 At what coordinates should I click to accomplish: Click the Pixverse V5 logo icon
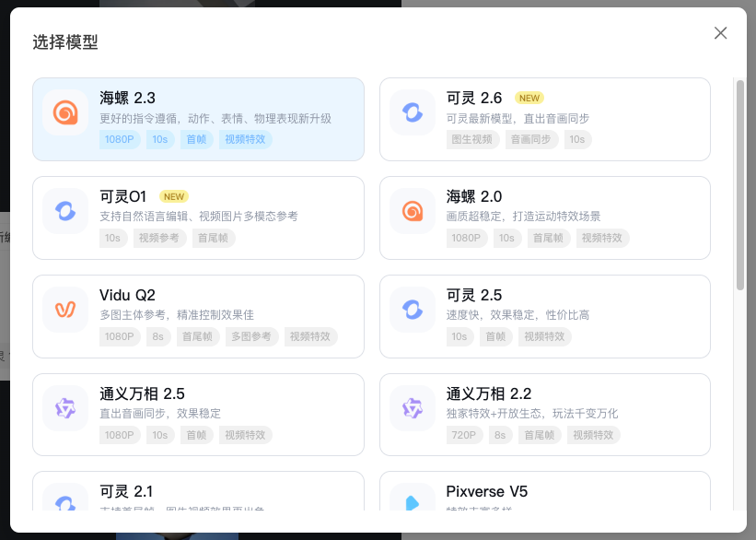coord(413,502)
